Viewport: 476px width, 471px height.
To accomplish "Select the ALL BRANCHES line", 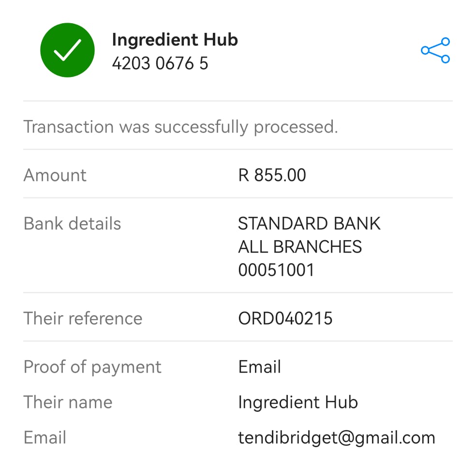I will [x=300, y=246].
